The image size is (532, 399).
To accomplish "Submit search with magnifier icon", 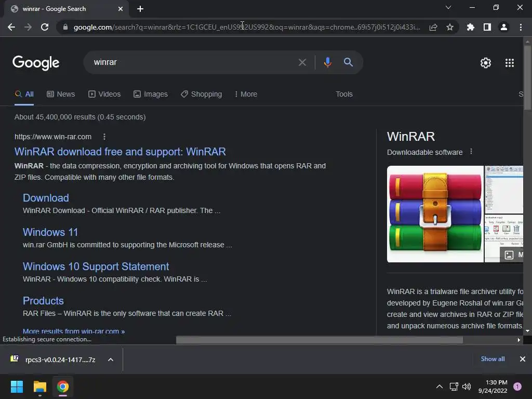I will (x=348, y=62).
